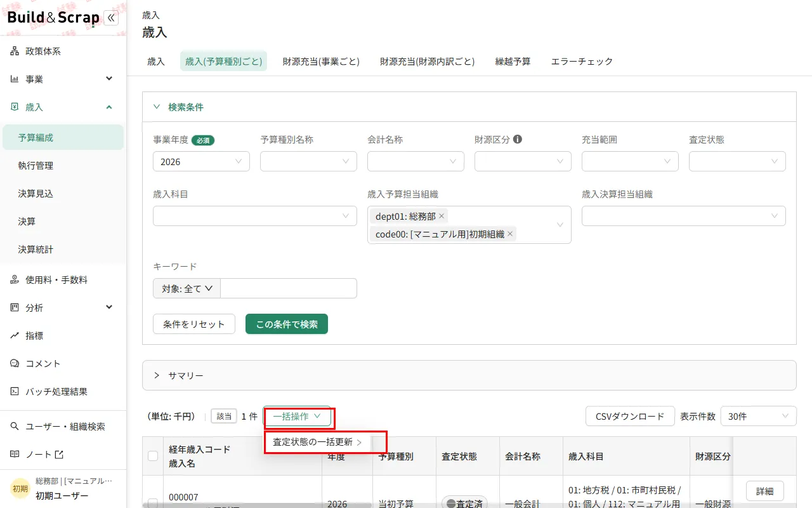Click the Build&Scrap logo
Viewport: 812px width, 508px height.
tap(53, 18)
